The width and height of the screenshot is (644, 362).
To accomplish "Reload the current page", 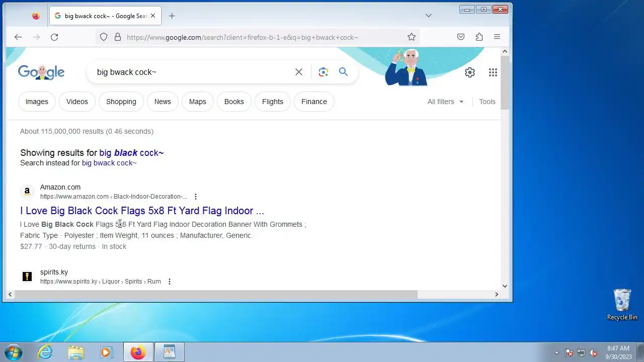I will [x=54, y=37].
